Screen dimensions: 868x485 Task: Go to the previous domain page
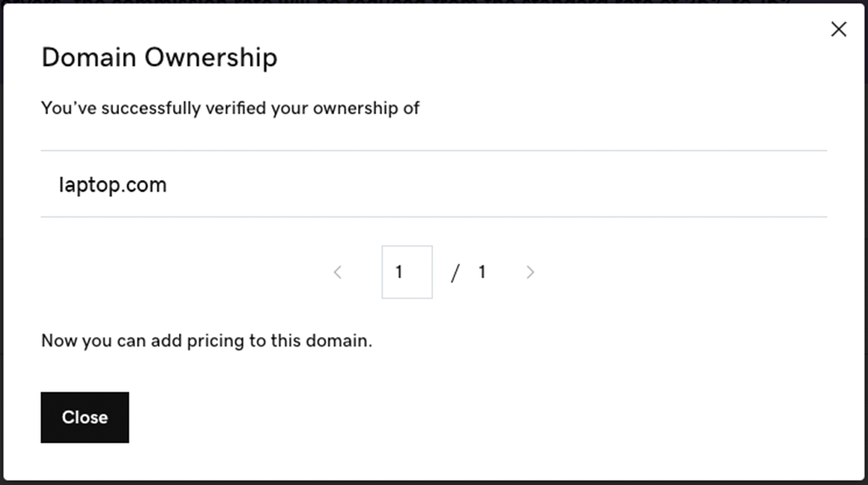[338, 272]
